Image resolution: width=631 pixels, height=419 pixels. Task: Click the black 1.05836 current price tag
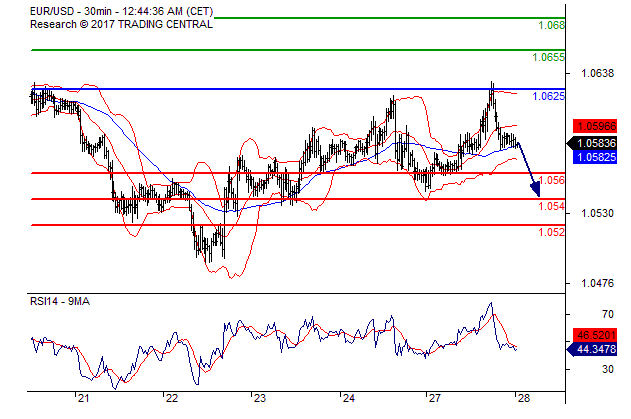point(592,143)
